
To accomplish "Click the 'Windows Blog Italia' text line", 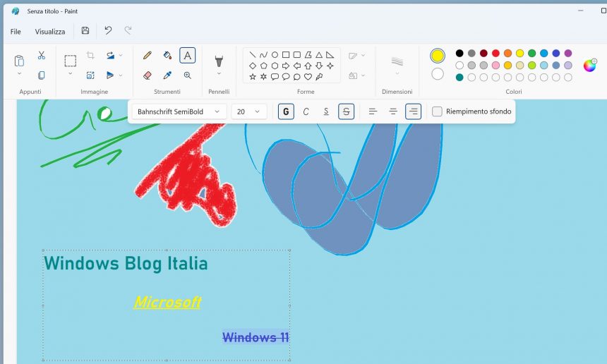I will (x=126, y=263).
